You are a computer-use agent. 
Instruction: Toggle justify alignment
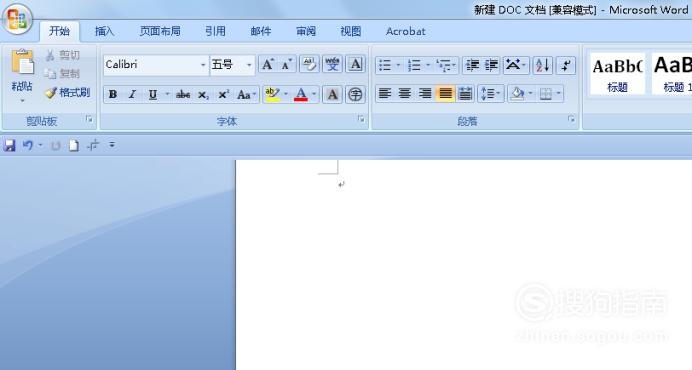445,94
